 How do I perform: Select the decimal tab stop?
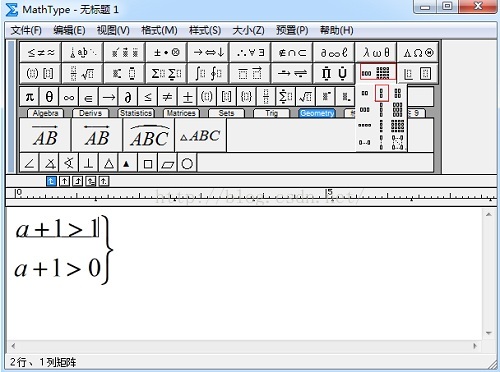tap(104, 181)
